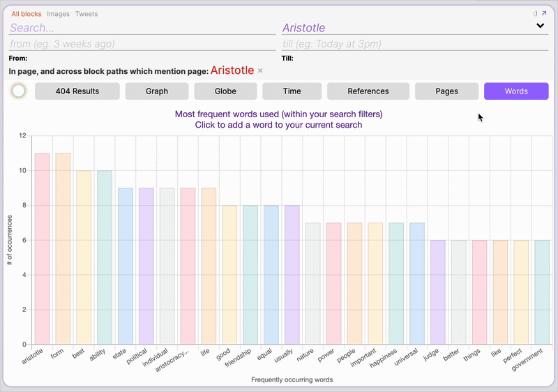Click the 'friendship' axis label
Viewport: 558px width, 392px height.
tap(238, 358)
